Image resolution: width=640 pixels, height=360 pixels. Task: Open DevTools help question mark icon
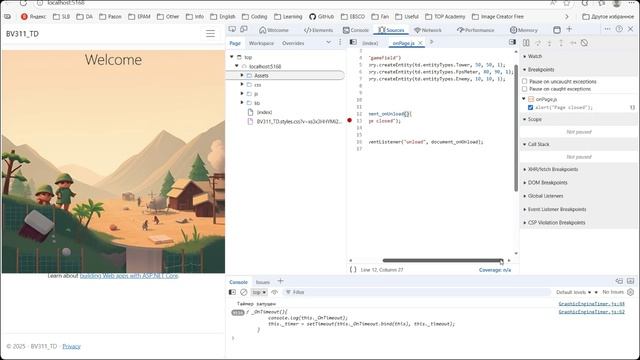coord(619,29)
